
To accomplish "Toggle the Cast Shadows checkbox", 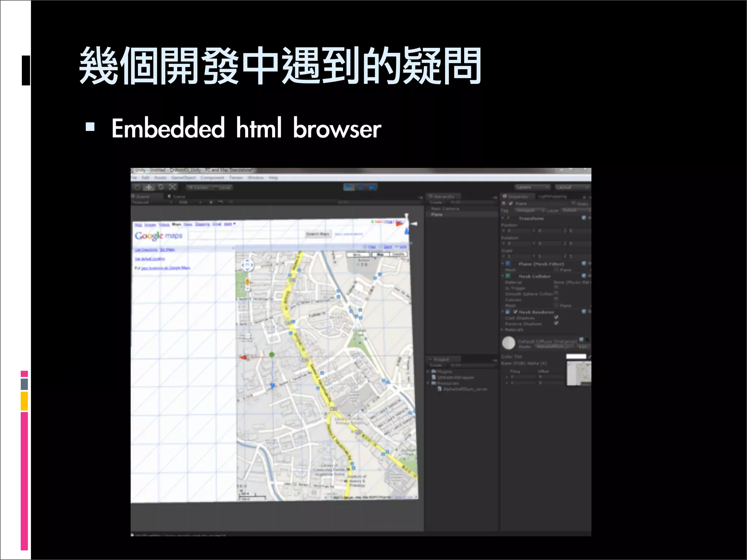I will click(x=556, y=318).
